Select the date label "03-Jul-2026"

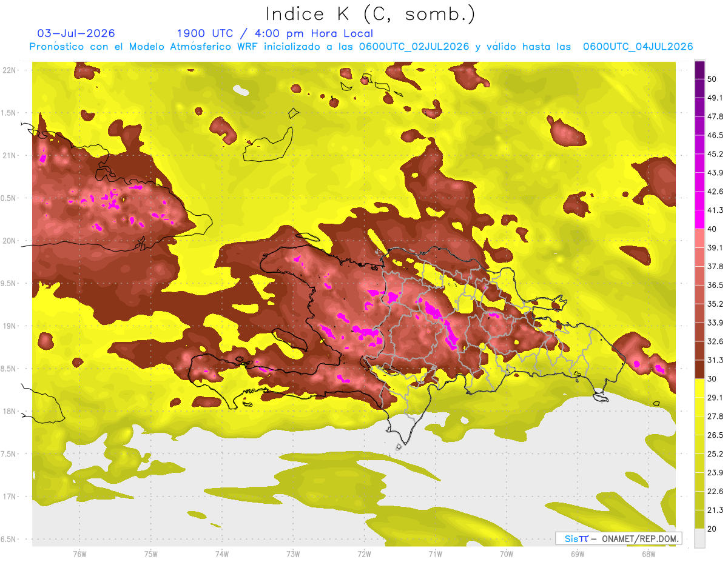[x=76, y=33]
